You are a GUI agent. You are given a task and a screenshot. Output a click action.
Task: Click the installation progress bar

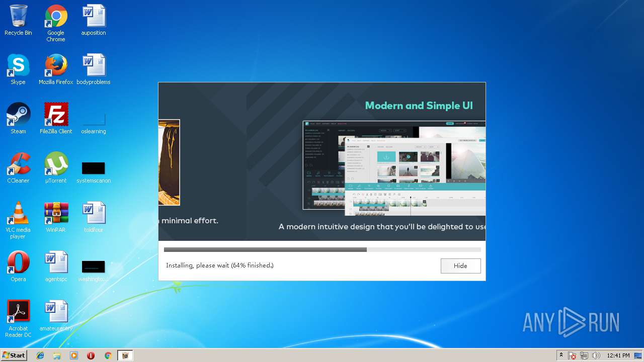point(322,249)
